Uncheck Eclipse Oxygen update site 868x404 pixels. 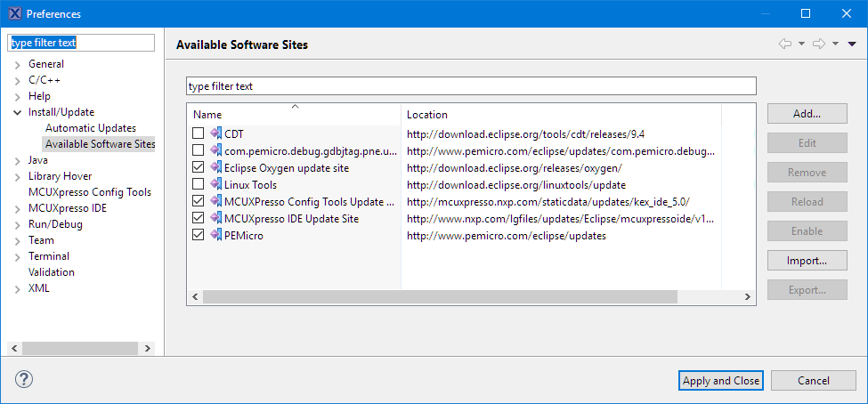pyautogui.click(x=198, y=167)
